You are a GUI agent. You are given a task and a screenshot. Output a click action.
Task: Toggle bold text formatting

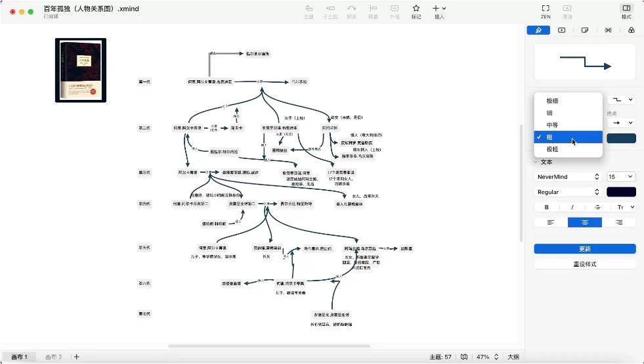[x=547, y=207]
